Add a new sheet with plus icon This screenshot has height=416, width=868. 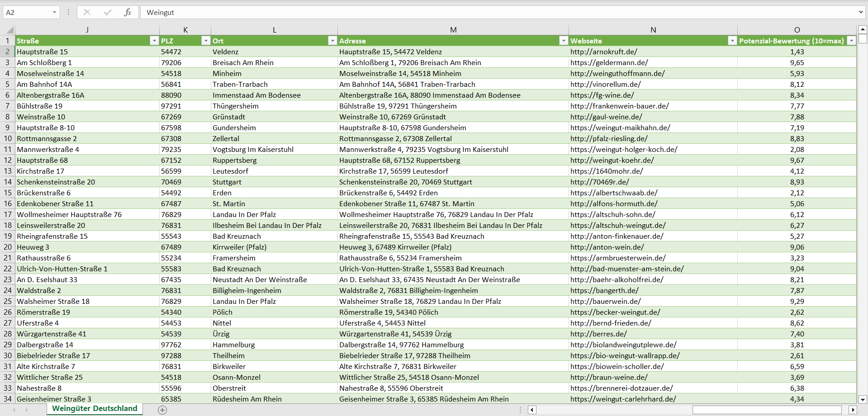pyautogui.click(x=162, y=410)
